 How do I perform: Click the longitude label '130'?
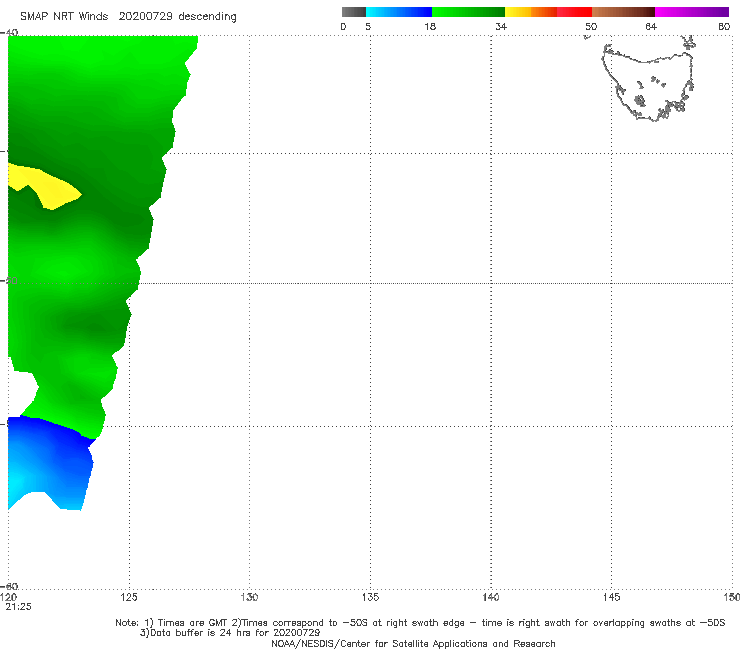click(249, 598)
